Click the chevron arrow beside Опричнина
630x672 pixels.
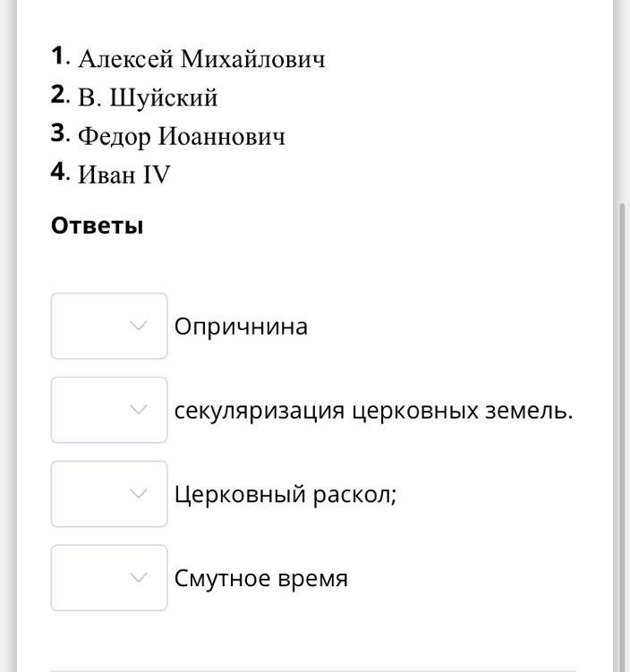(138, 326)
